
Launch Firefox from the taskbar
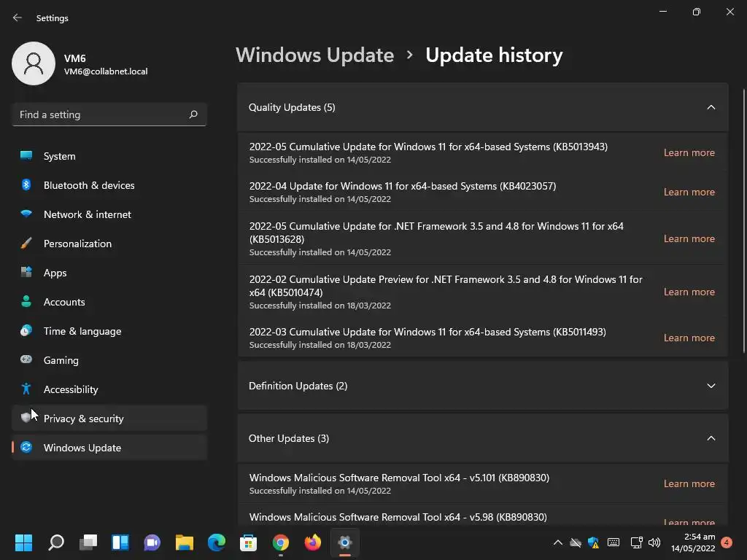[x=312, y=542]
